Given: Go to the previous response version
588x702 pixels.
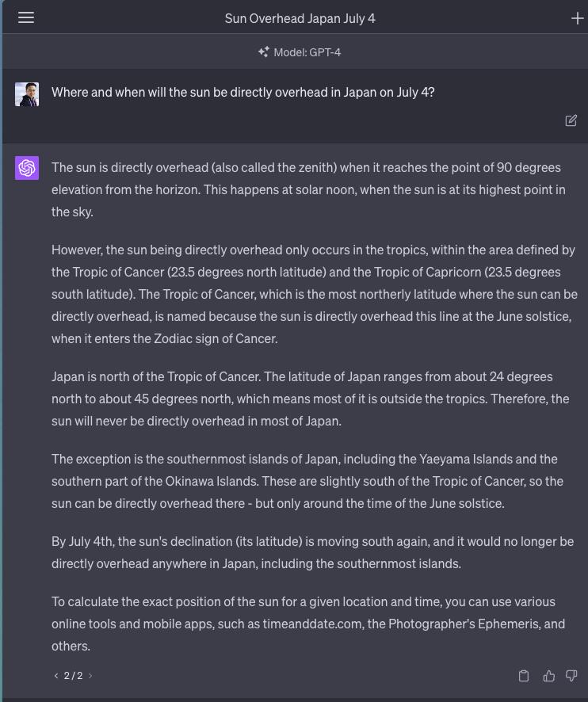Looking at the screenshot, I should point(56,676).
